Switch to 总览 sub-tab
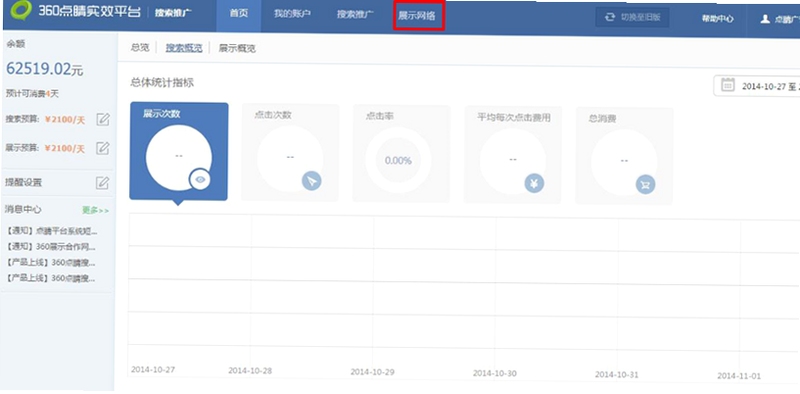 tap(140, 47)
